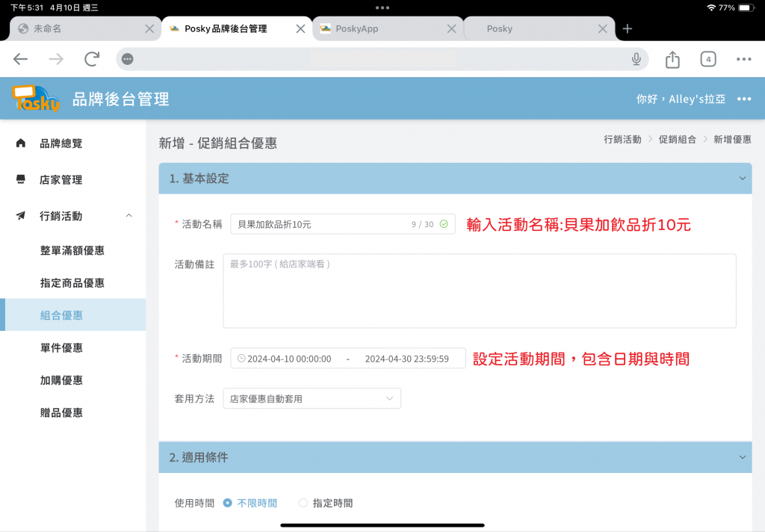Click the paper plane icon beside 行銷活動
Screen dimensions: 765x532
pyautogui.click(x=20, y=216)
